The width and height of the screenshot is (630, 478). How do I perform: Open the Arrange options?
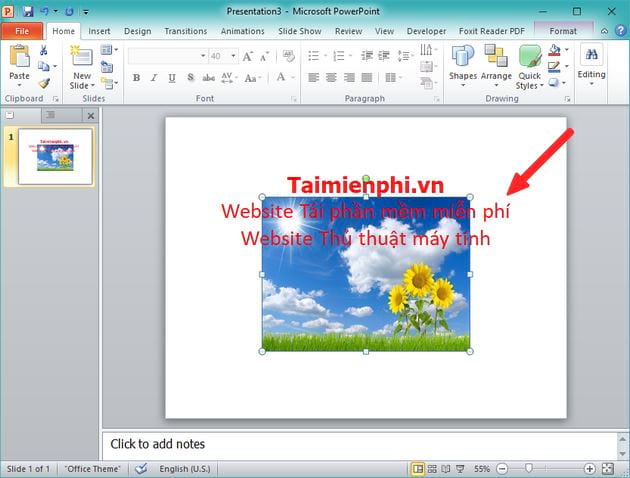coord(496,66)
